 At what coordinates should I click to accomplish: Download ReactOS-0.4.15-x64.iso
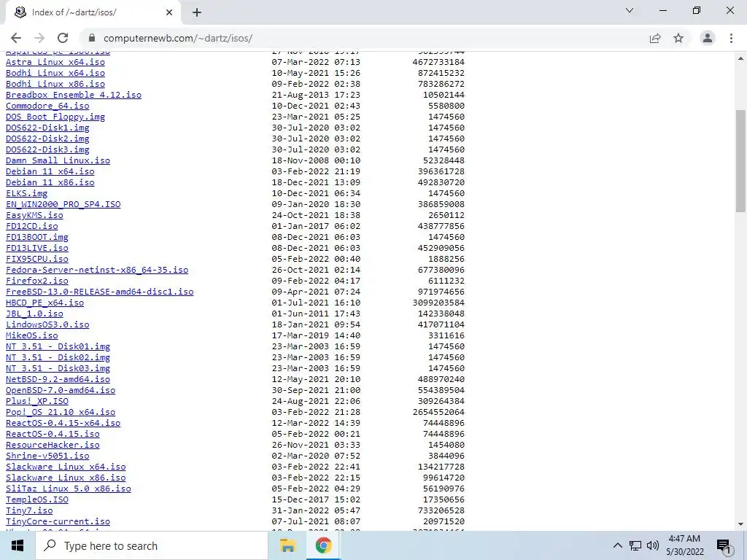63,424
